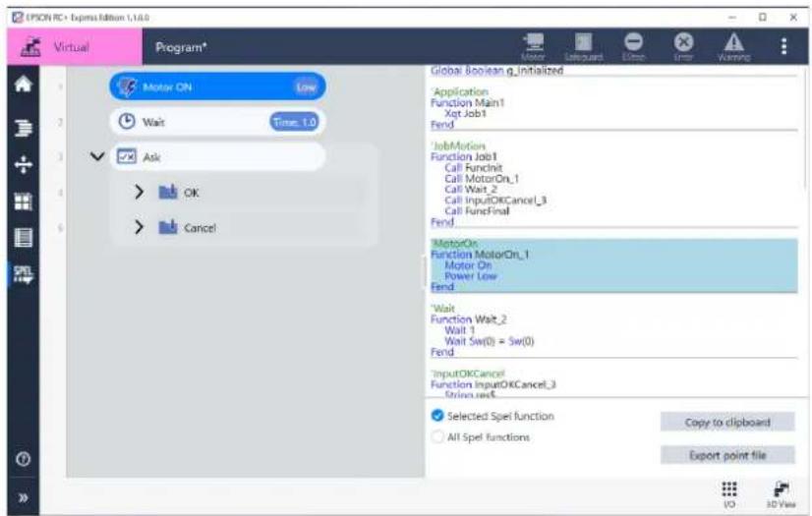Image resolution: width=812 pixels, height=516 pixels.
Task: Click the Safeguard status icon
Action: click(583, 46)
